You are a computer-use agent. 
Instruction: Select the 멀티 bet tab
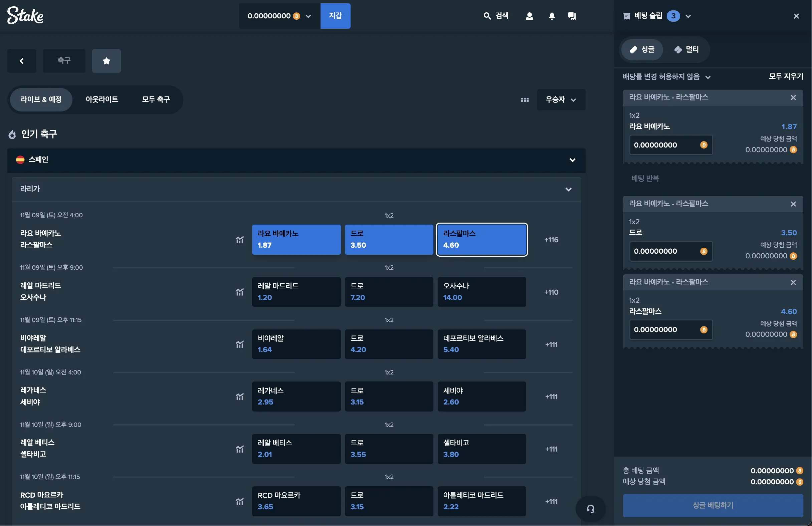tap(686, 50)
